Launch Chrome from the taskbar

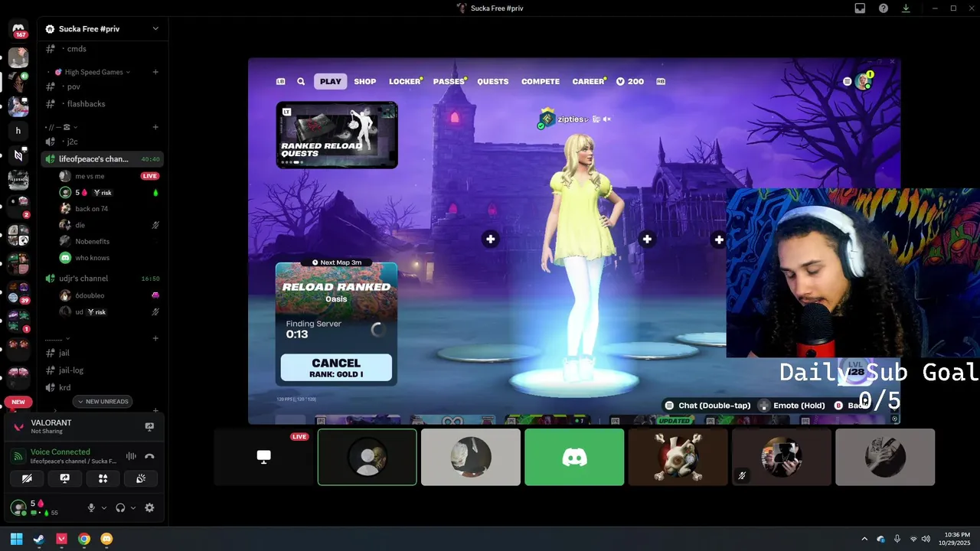click(x=84, y=539)
